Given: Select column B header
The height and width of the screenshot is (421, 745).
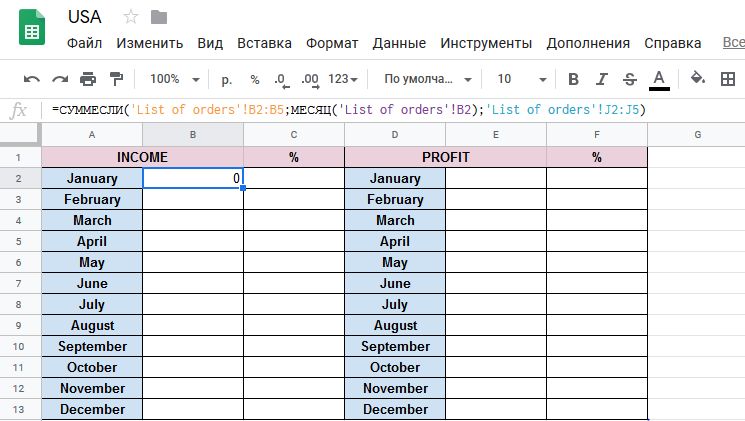Looking at the screenshot, I should pos(193,135).
